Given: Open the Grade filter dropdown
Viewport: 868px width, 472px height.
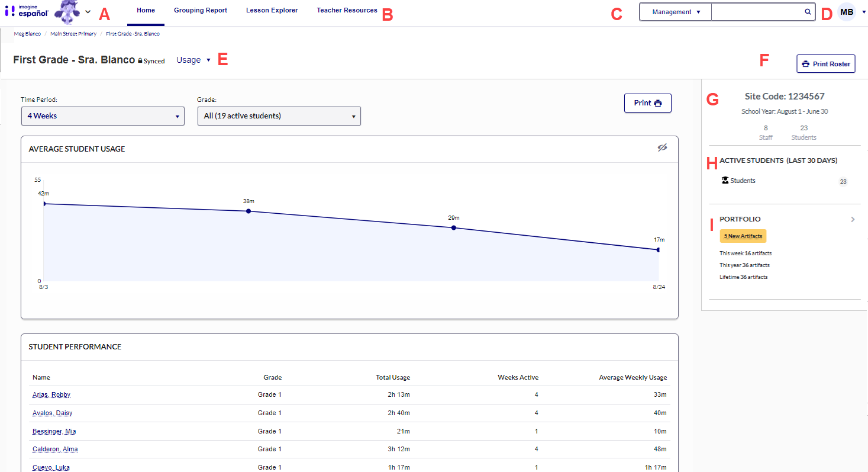Looking at the screenshot, I should (x=279, y=116).
